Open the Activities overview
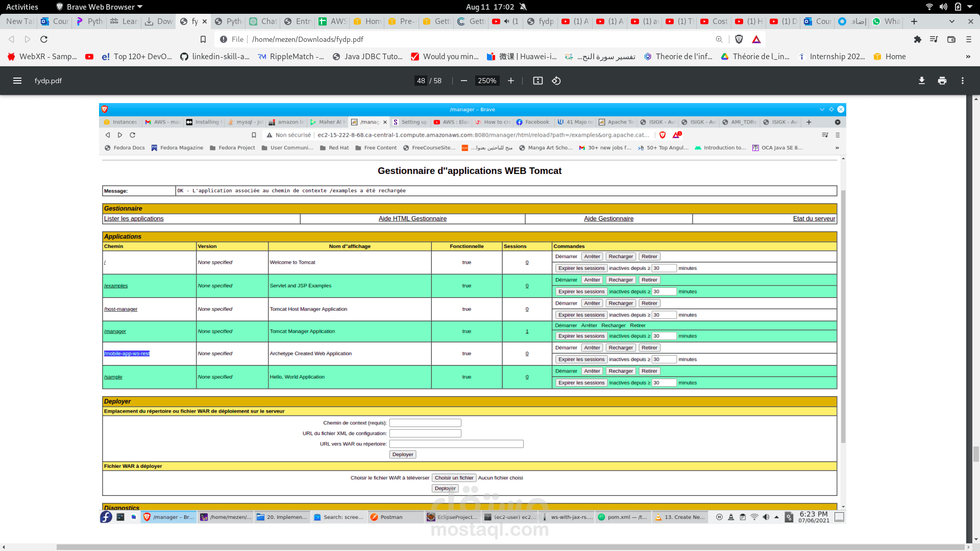Viewport: 980px width, 551px height. 22,7
